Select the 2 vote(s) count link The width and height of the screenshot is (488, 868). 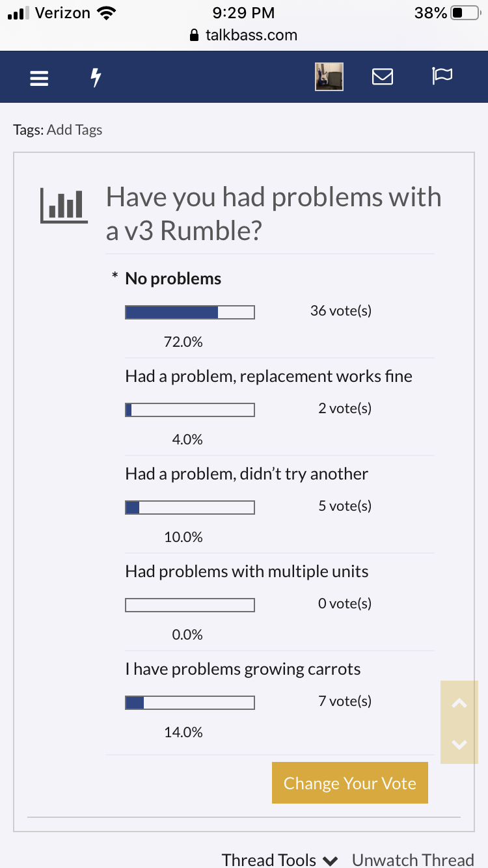click(x=345, y=408)
